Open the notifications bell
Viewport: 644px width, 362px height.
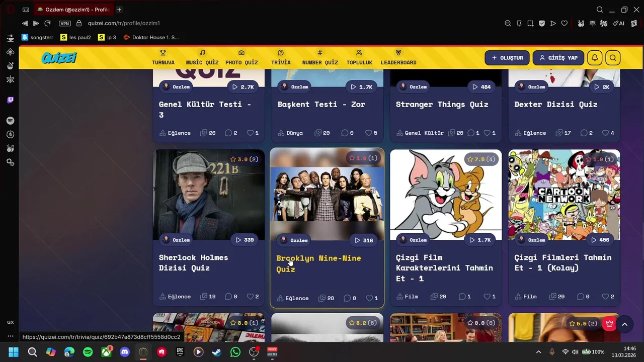tap(595, 58)
